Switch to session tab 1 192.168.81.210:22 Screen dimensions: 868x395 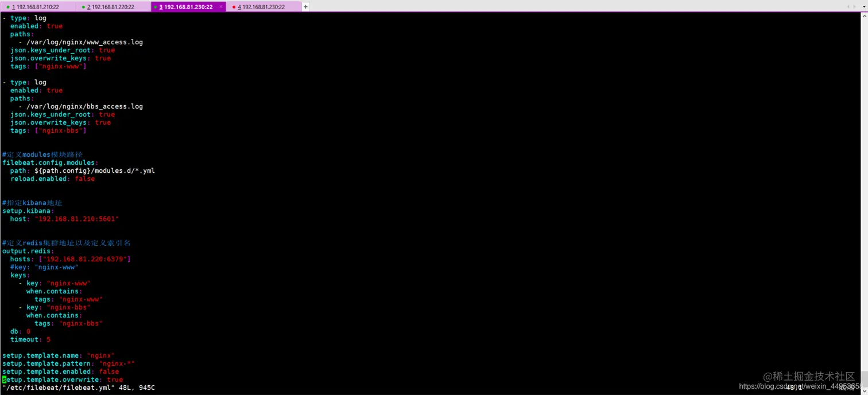point(37,7)
